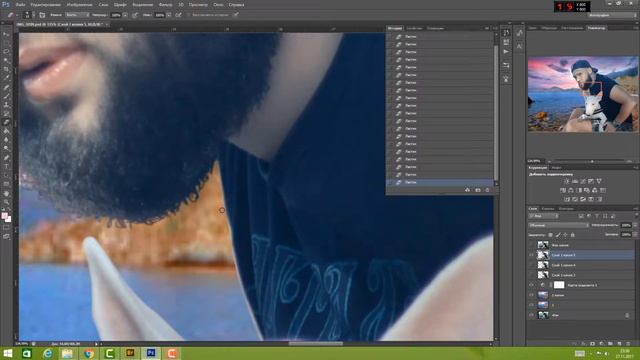Open blend mode dropdown Обычные
Image resolution: width=640 pixels, height=360 pixels.
(558, 225)
